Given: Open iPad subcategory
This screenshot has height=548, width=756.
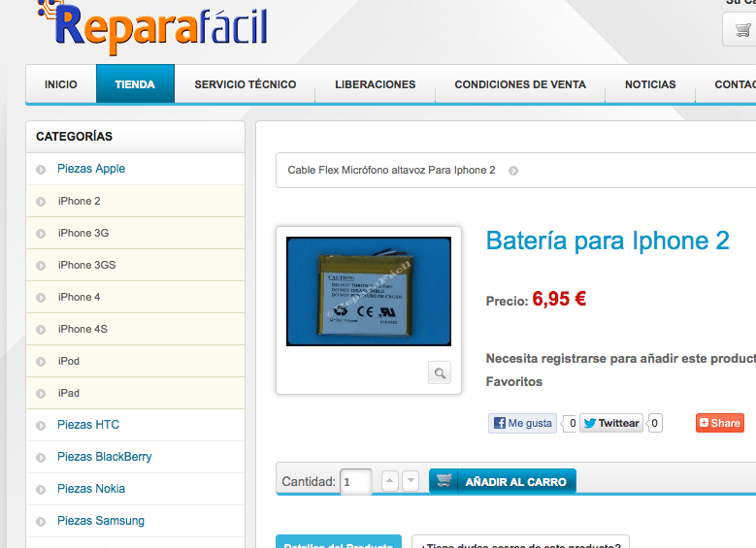Looking at the screenshot, I should pyautogui.click(x=69, y=393).
